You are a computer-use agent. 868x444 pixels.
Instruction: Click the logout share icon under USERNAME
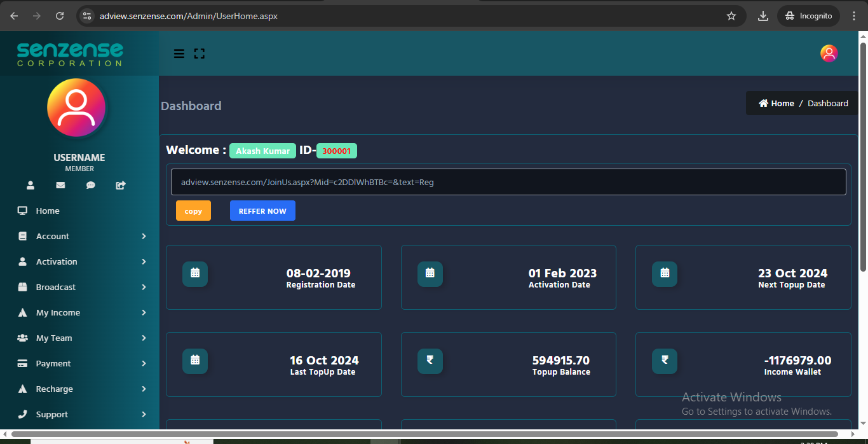click(x=121, y=185)
